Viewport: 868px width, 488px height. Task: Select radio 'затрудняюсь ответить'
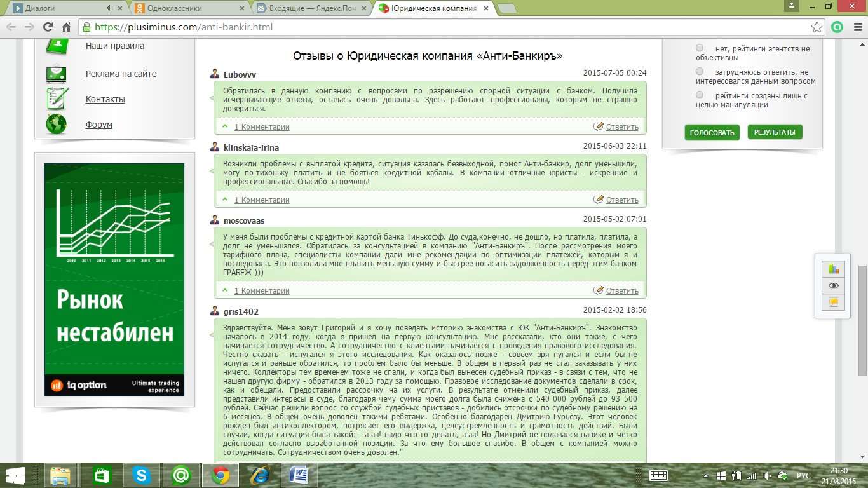tap(700, 72)
